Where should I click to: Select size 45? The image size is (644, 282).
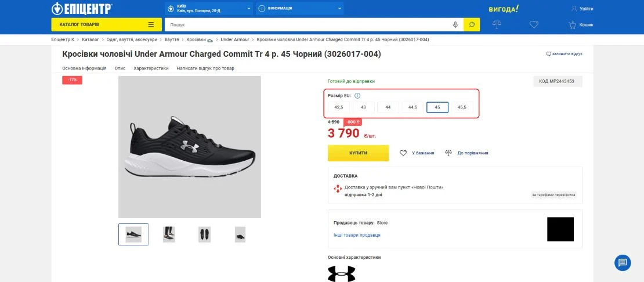(x=437, y=107)
